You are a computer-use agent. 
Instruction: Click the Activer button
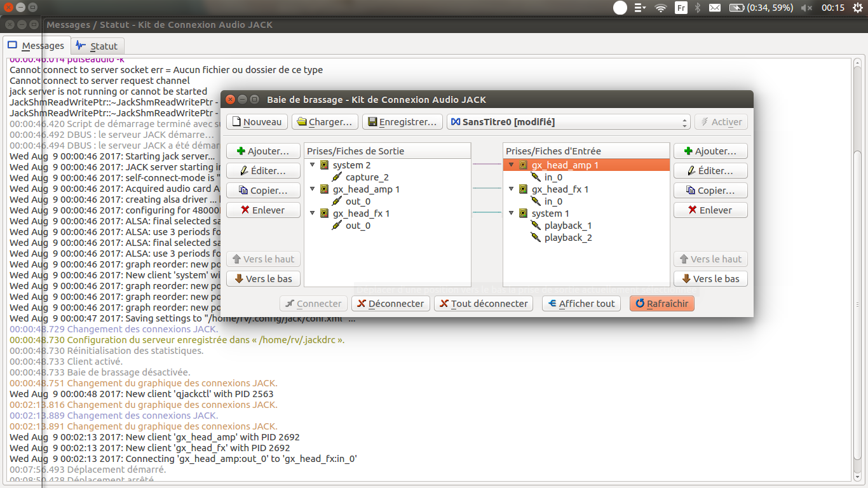click(721, 122)
